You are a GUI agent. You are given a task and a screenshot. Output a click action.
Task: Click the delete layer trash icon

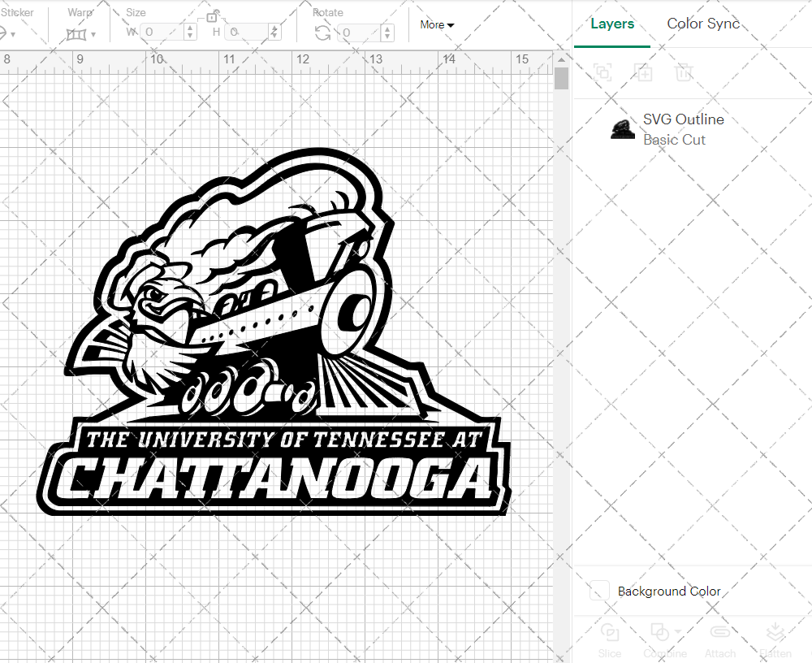pyautogui.click(x=684, y=73)
